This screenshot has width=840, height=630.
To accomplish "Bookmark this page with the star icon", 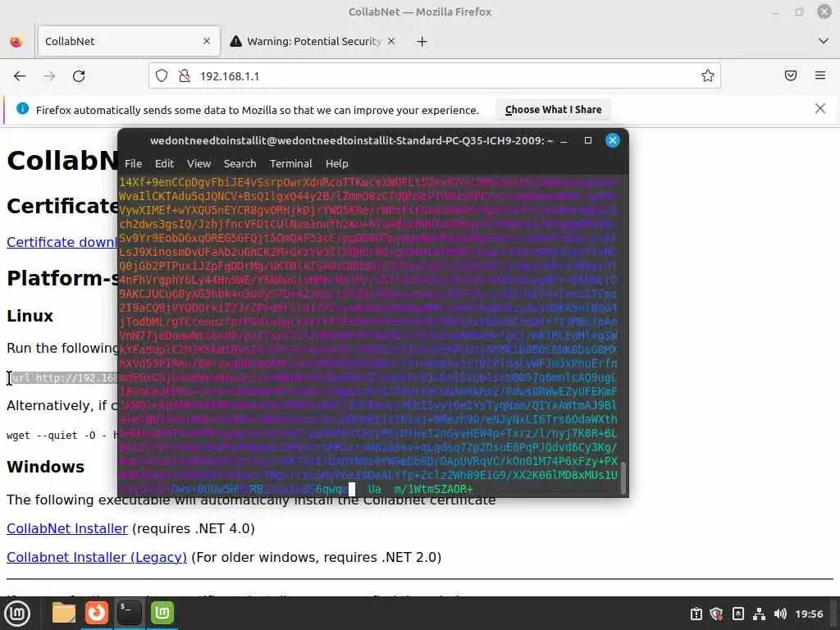I will pos(708,76).
